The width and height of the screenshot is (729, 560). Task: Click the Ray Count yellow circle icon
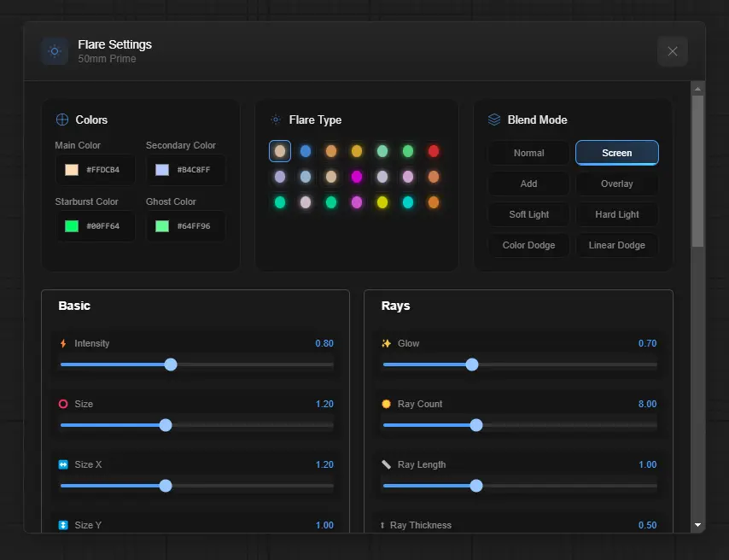coord(386,405)
